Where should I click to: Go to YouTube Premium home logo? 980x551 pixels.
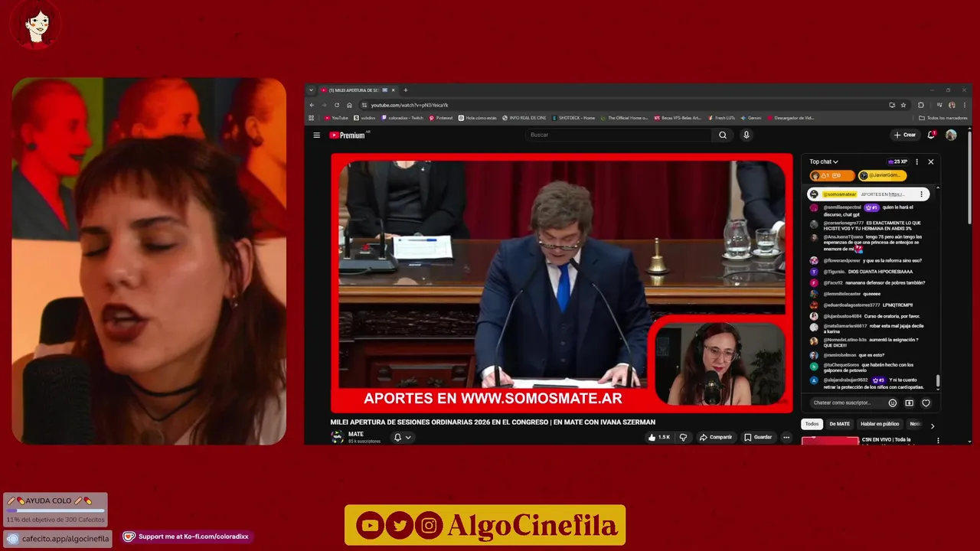(347, 135)
